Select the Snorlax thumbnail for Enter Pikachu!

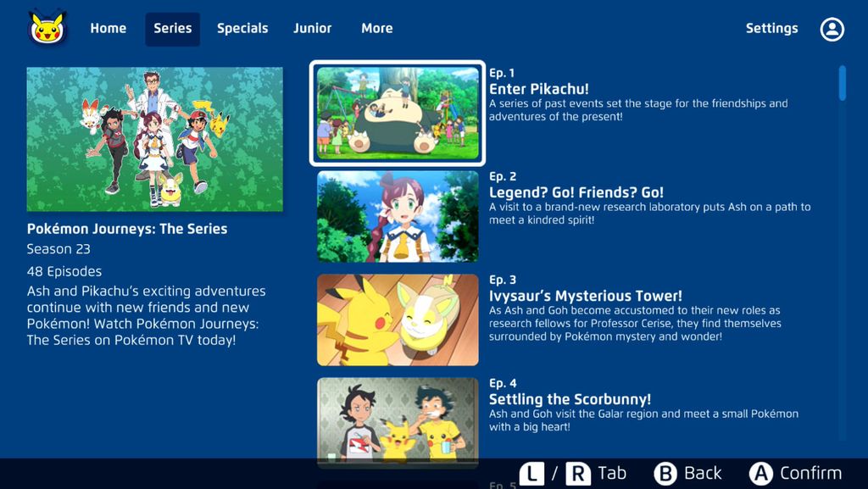point(397,113)
